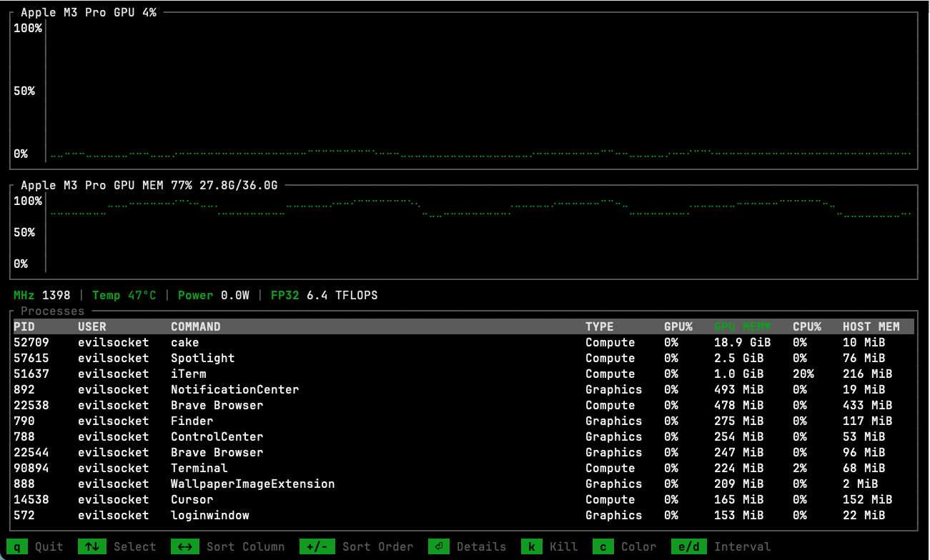Click the 18.9 GiB GPU memory value

point(743,342)
